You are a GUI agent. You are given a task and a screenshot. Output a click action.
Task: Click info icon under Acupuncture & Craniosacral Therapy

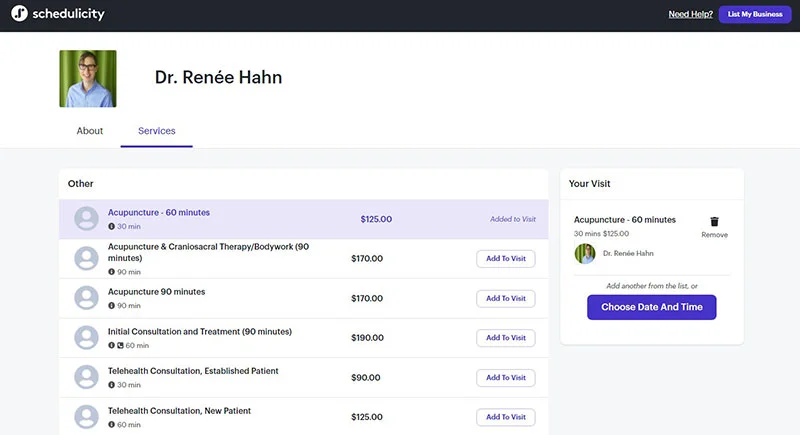click(x=111, y=272)
